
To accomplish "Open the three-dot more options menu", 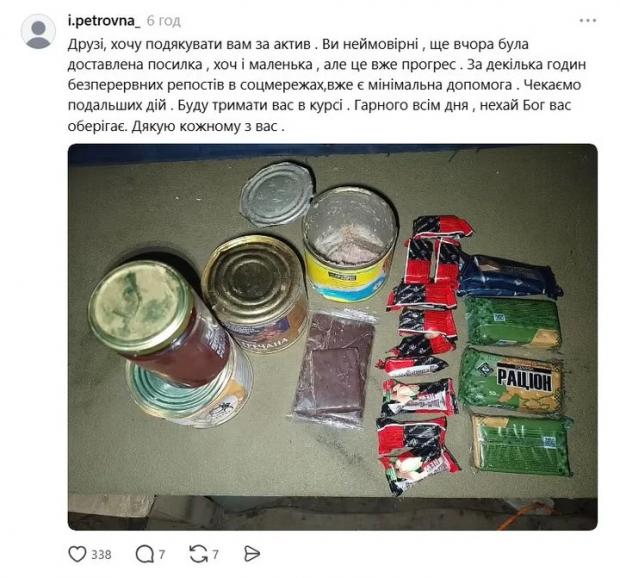I will tap(588, 21).
